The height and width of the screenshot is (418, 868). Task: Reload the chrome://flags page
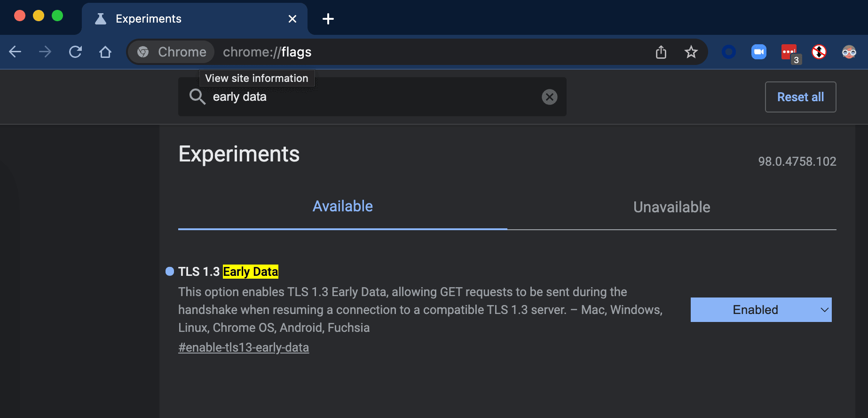pyautogui.click(x=75, y=52)
